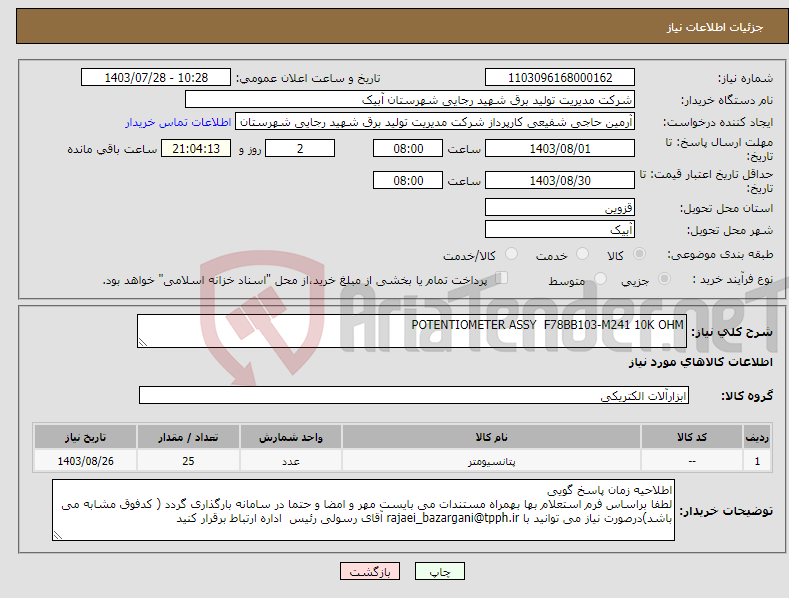This screenshot has height=598, width=789.
Task: Click the request creator name field
Action: (x=435, y=122)
